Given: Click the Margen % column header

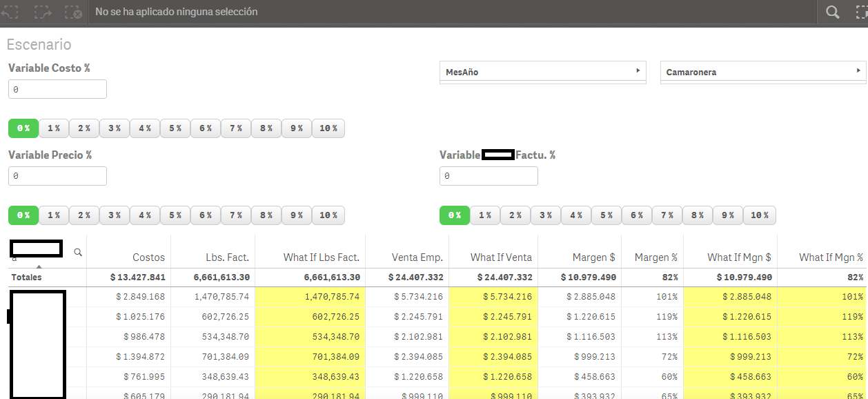Looking at the screenshot, I should pos(656,257).
